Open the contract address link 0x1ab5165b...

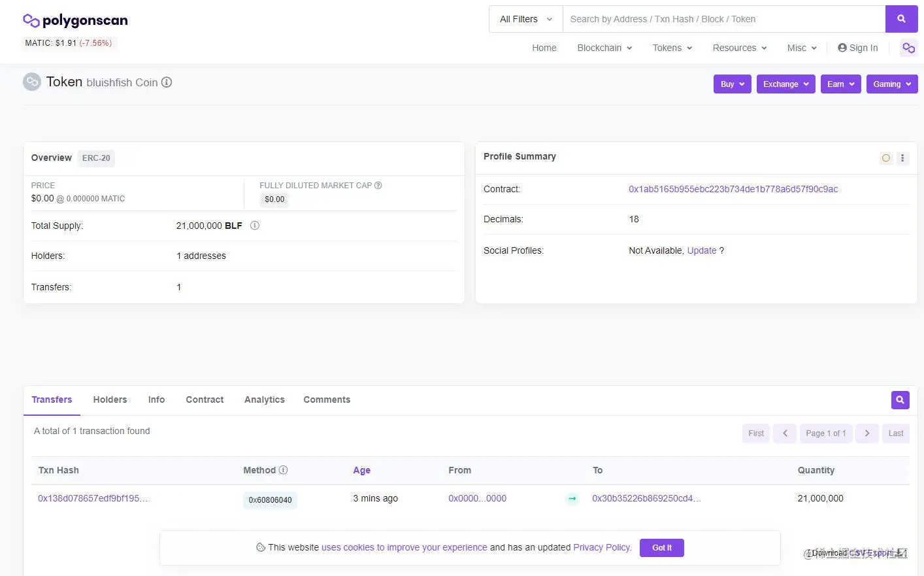tap(733, 189)
